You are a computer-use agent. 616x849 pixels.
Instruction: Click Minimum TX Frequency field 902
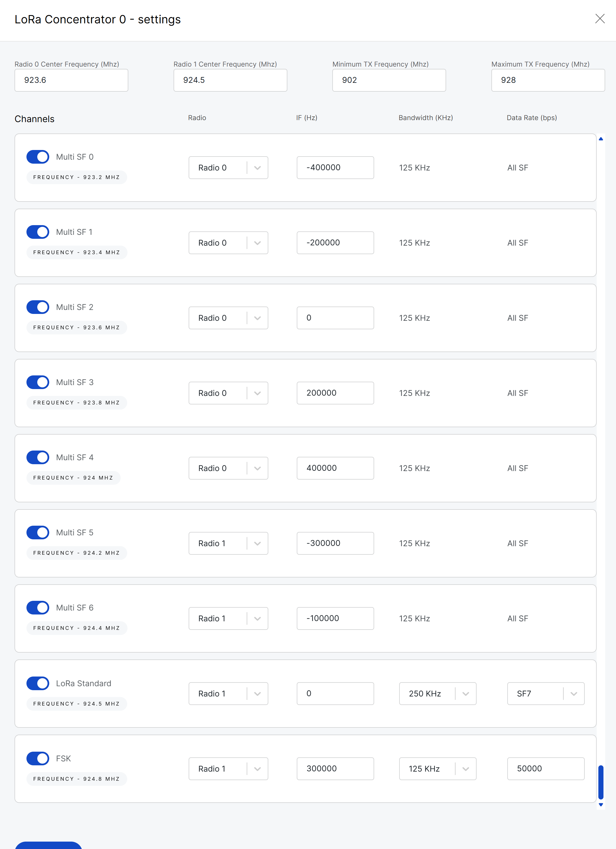tap(389, 80)
